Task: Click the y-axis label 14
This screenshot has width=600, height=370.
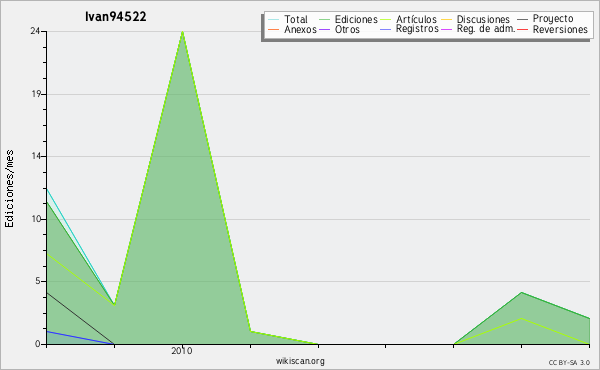Action: 36,156
